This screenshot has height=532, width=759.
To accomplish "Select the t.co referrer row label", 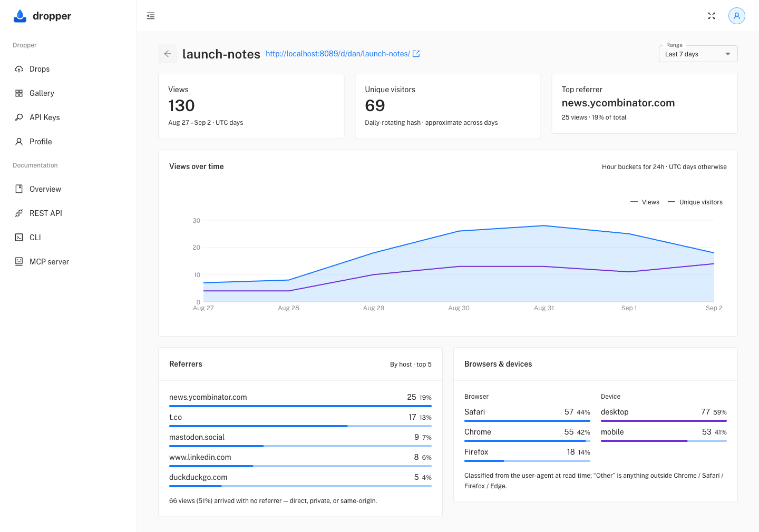I will coord(176,417).
